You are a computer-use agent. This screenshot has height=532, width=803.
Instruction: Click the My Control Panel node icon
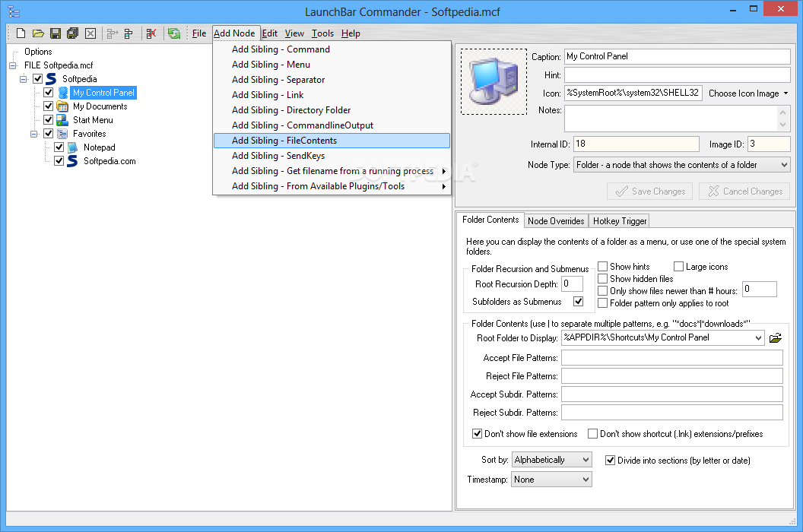(x=62, y=93)
